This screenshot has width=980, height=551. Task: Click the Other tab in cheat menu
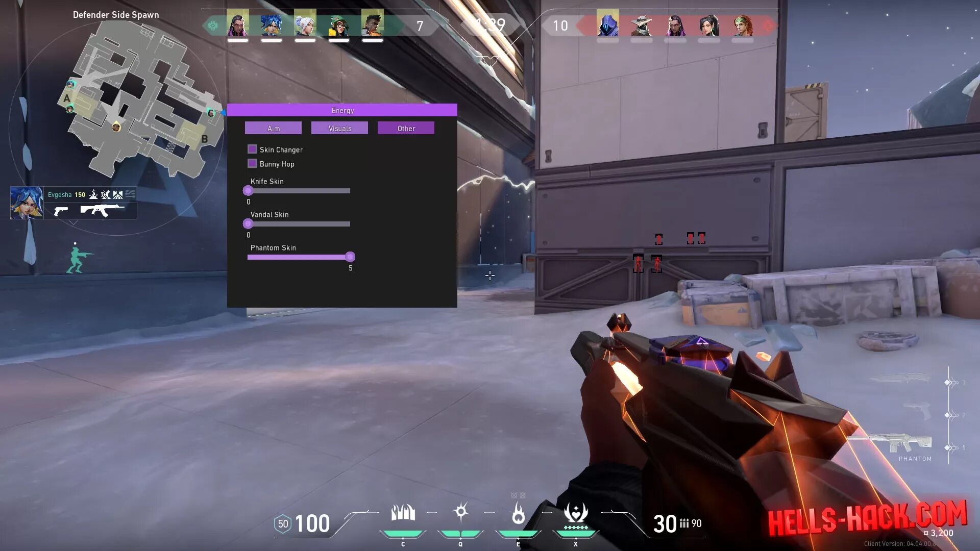click(x=405, y=128)
